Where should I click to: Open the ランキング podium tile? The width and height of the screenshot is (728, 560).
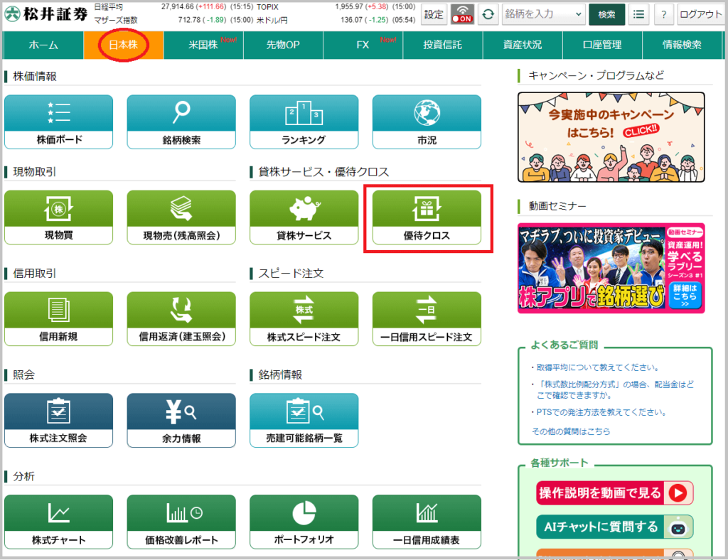[304, 122]
